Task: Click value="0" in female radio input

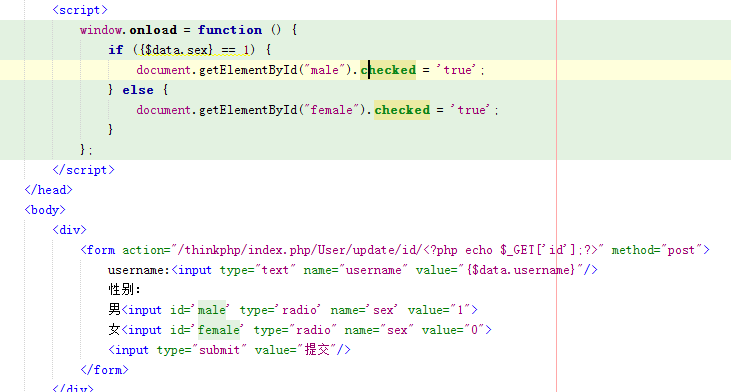Action: [453, 330]
